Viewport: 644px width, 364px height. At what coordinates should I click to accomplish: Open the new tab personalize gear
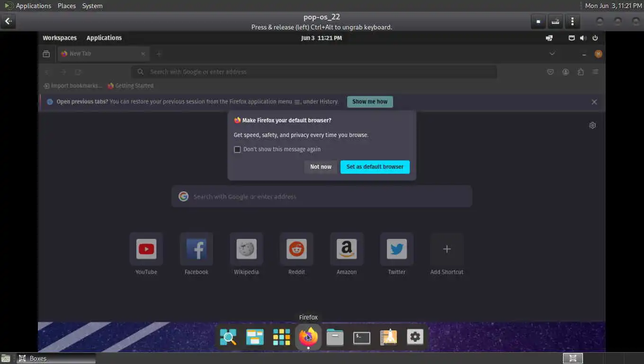pyautogui.click(x=592, y=126)
